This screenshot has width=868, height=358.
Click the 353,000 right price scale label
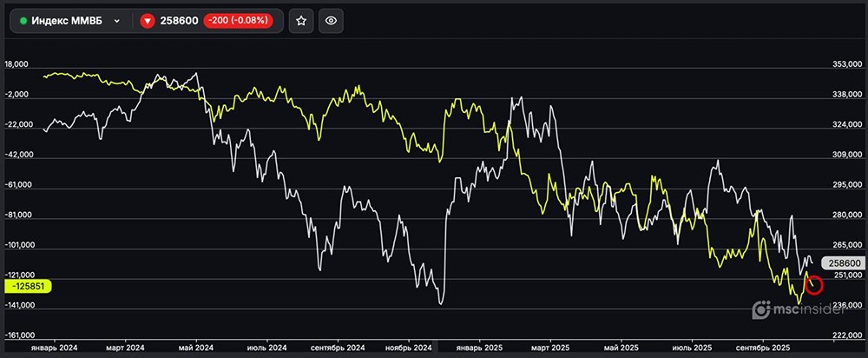(845, 64)
